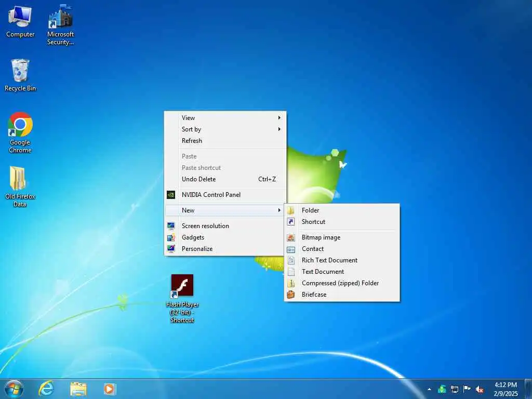532x399 pixels.
Task: Click the NVIDIA logo icon in menu
Action: [171, 195]
